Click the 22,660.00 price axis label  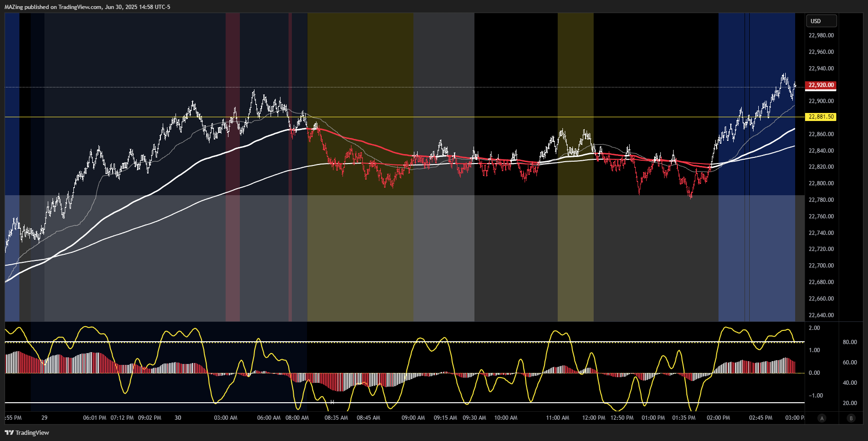tap(821, 299)
